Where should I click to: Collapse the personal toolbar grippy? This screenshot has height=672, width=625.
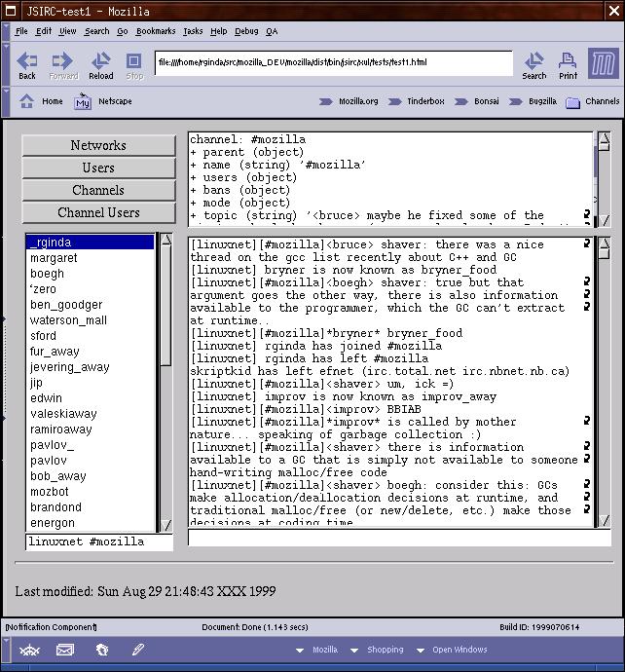pyautogui.click(x=6, y=101)
